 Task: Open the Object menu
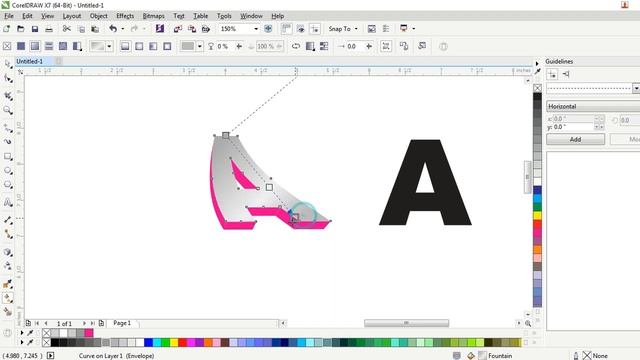pyautogui.click(x=98, y=16)
